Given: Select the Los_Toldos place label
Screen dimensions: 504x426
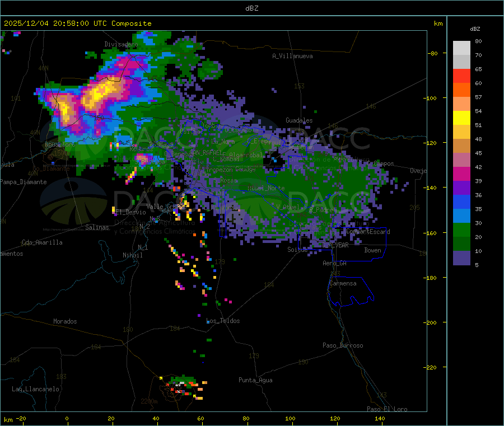Looking at the screenshot, I should pyautogui.click(x=223, y=321).
